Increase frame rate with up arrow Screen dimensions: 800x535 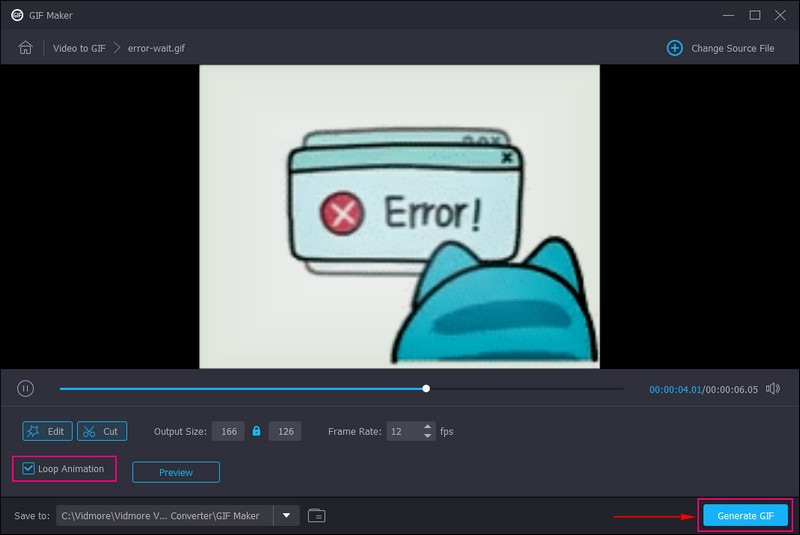(429, 427)
